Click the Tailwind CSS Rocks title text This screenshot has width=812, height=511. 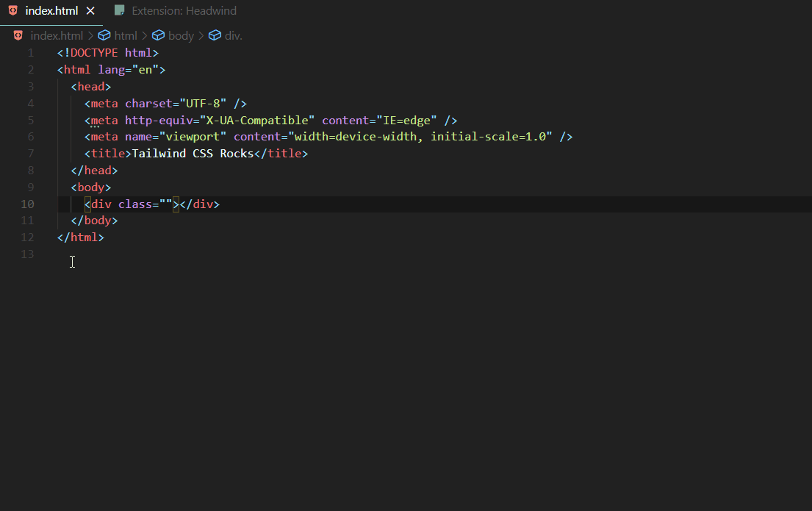point(193,154)
